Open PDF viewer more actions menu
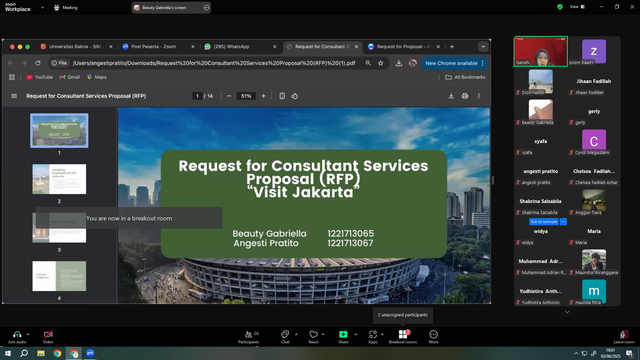Screen dimensions: 640x360 click(x=479, y=96)
